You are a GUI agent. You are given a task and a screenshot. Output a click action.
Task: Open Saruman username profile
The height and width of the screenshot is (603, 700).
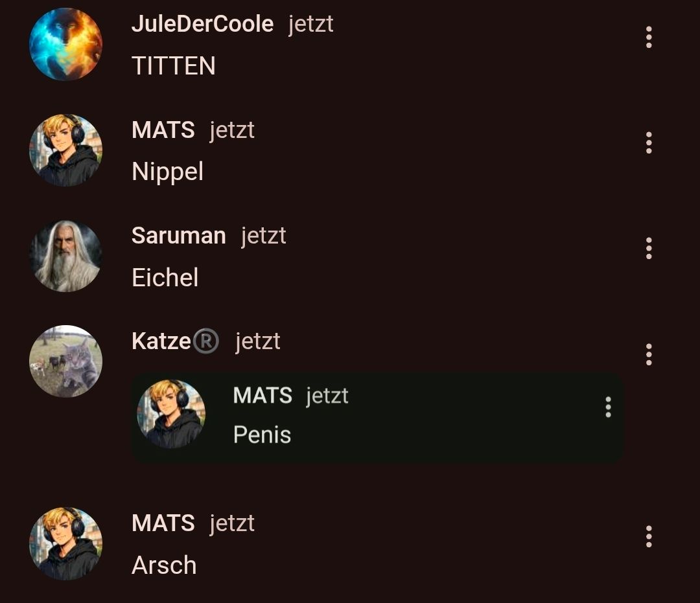[179, 236]
